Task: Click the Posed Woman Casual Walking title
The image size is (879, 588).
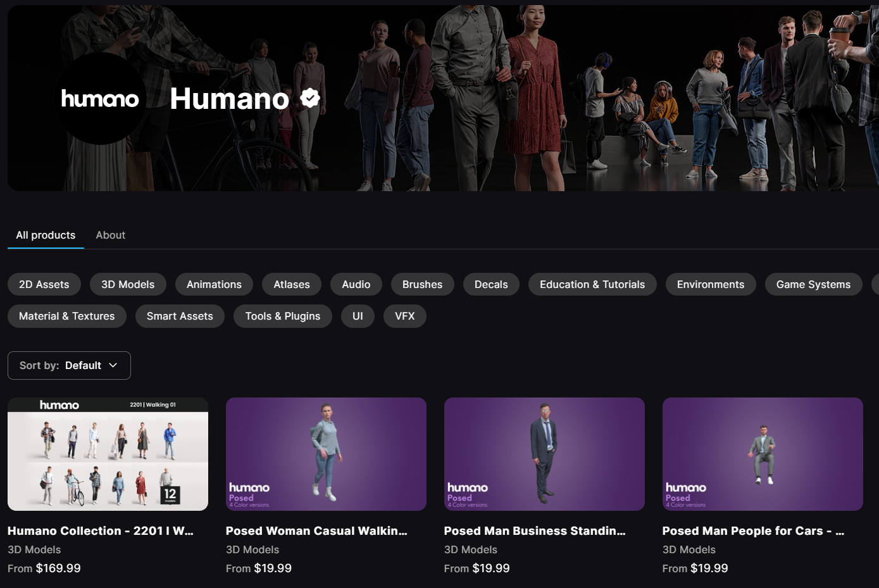Action: (316, 531)
